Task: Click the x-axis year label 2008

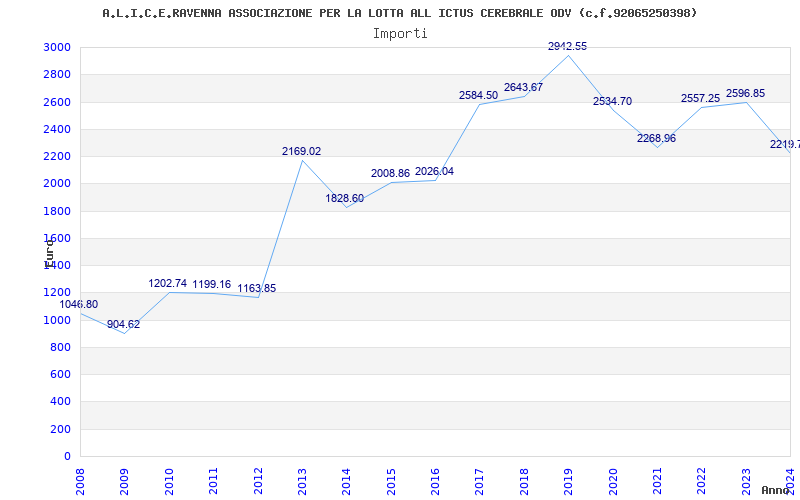Action: coord(80,482)
